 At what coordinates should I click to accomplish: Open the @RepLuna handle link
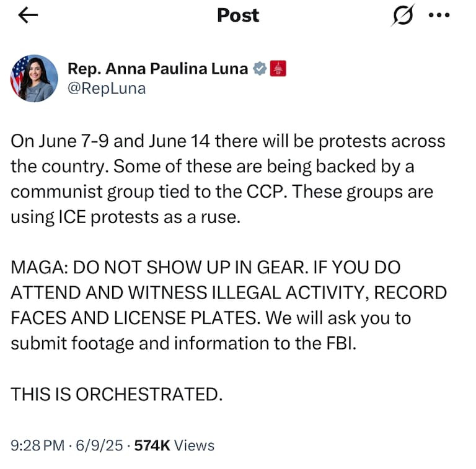106,88
